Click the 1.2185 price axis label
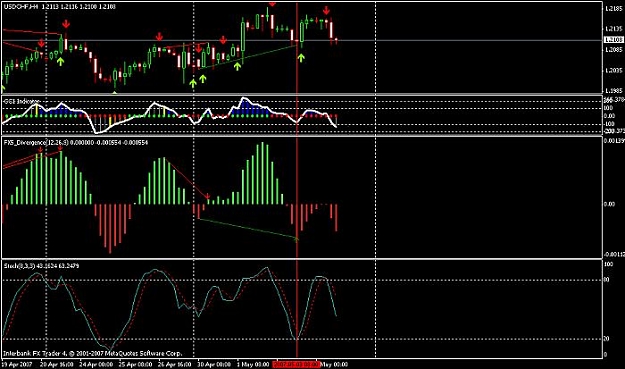Image resolution: width=625 pixels, height=369 pixels. click(613, 8)
